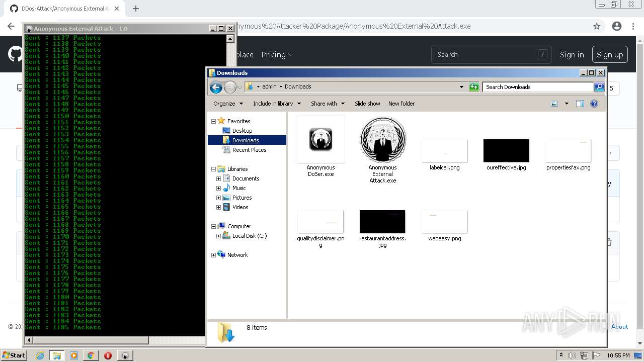The width and height of the screenshot is (644, 362).
Task: Click the Slide show button
Action: [x=367, y=104]
